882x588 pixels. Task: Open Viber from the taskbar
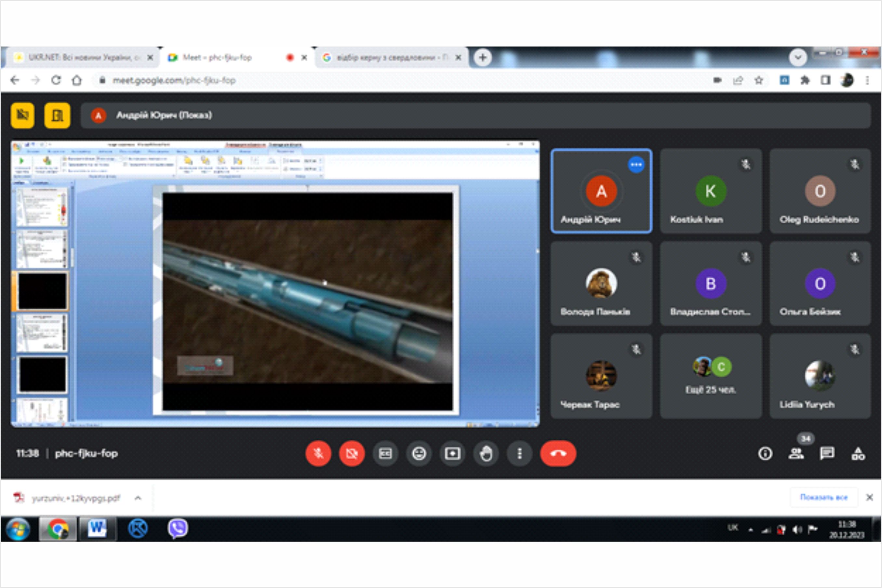click(177, 528)
